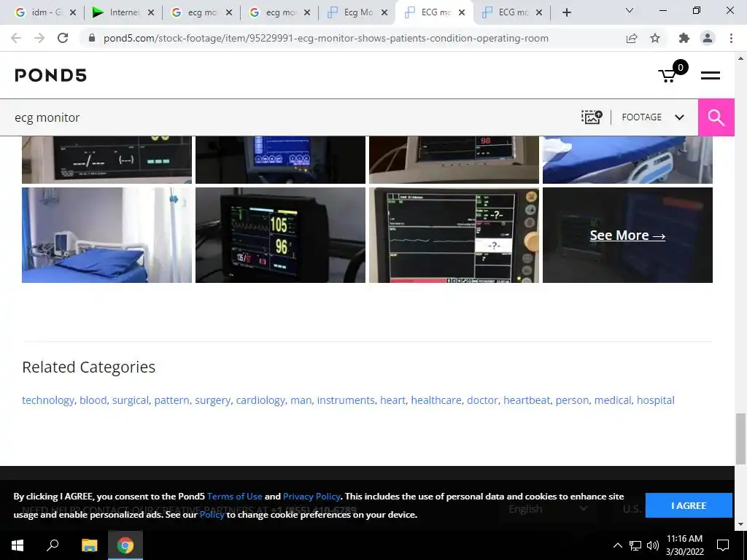Viewport: 747px width, 560px height.
Task: Click the page vertical scrollbar thumb
Action: point(740,438)
